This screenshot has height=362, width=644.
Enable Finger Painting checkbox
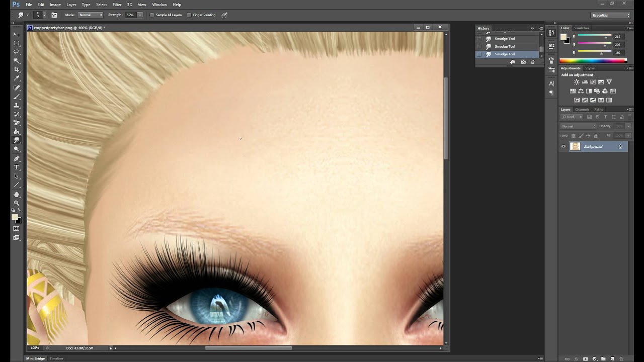point(189,15)
